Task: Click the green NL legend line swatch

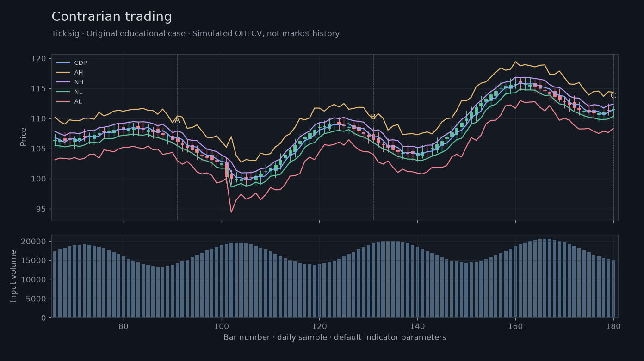Action: click(63, 92)
